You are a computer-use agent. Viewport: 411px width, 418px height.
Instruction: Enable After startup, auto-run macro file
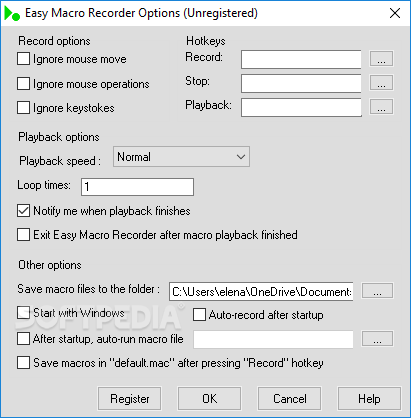(23, 339)
